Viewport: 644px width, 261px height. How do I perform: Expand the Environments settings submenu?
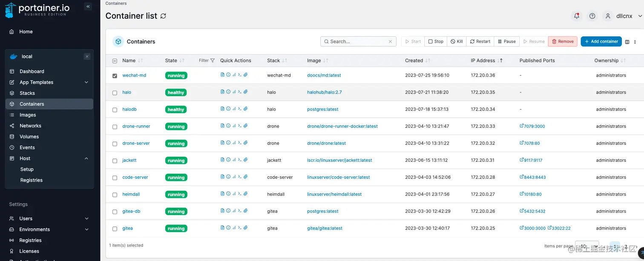point(86,229)
